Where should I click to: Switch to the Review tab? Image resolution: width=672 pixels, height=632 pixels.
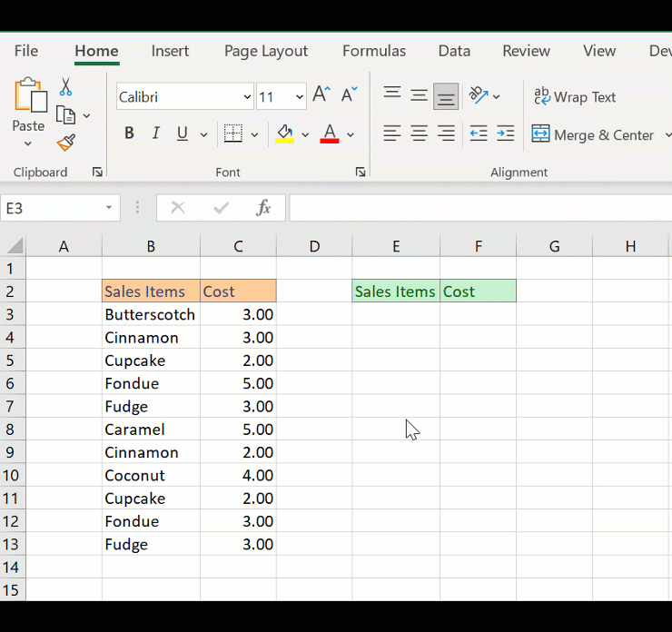[527, 51]
